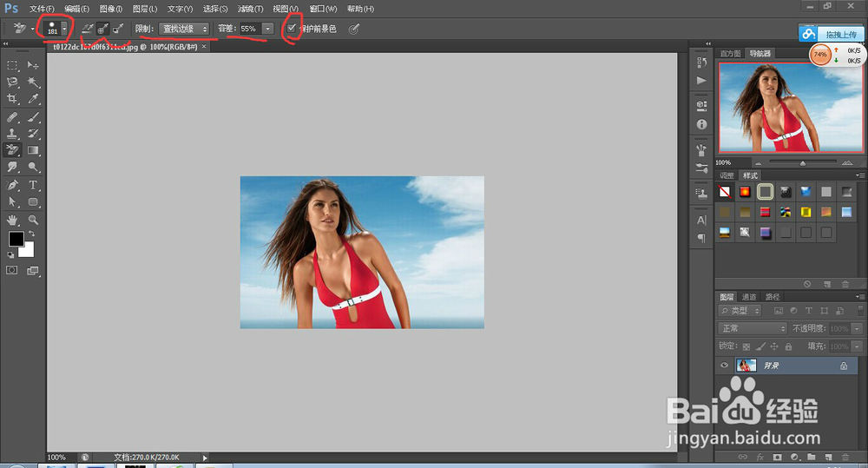
Task: Select the Type tool
Action: tap(33, 185)
